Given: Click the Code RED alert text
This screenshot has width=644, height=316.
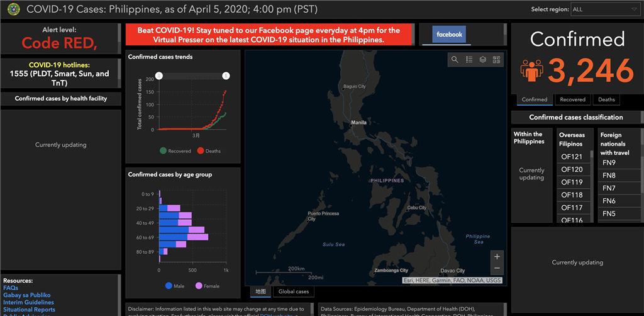Looking at the screenshot, I should click(60, 43).
